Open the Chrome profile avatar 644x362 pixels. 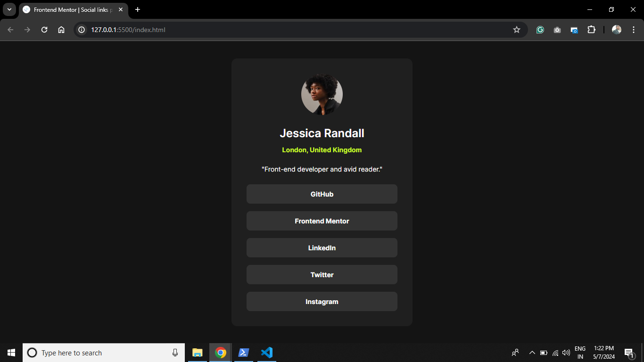click(617, 30)
